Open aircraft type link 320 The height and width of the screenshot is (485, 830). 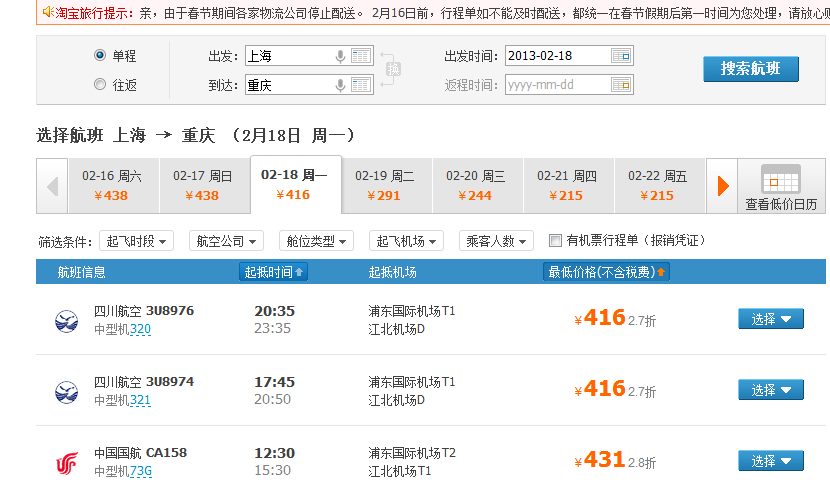click(140, 329)
